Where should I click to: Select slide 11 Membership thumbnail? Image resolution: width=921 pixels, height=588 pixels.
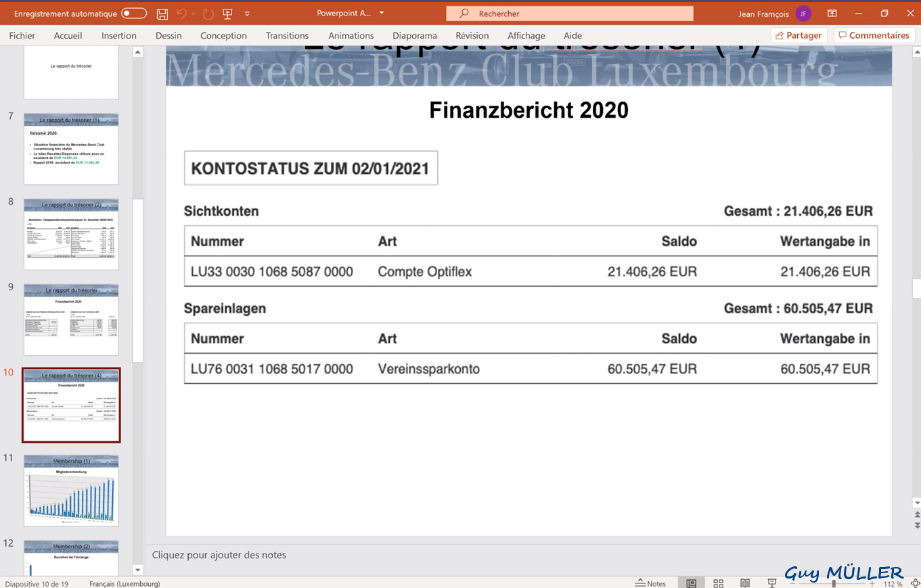[x=71, y=490]
